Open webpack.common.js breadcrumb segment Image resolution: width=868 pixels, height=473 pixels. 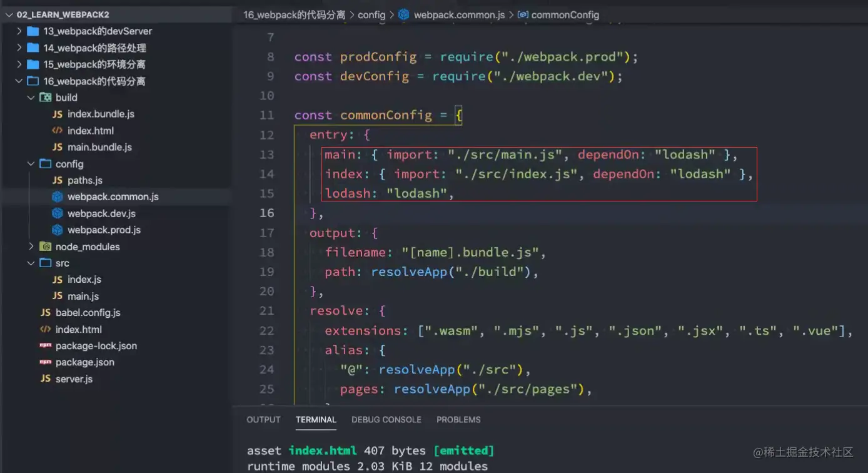coord(459,14)
